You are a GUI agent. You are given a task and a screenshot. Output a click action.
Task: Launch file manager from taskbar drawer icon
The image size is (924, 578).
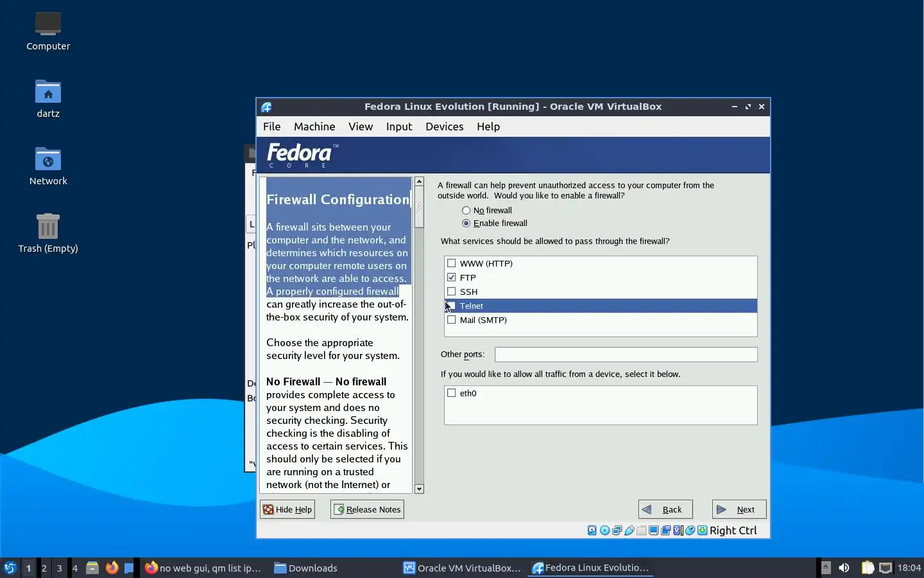[x=92, y=568]
